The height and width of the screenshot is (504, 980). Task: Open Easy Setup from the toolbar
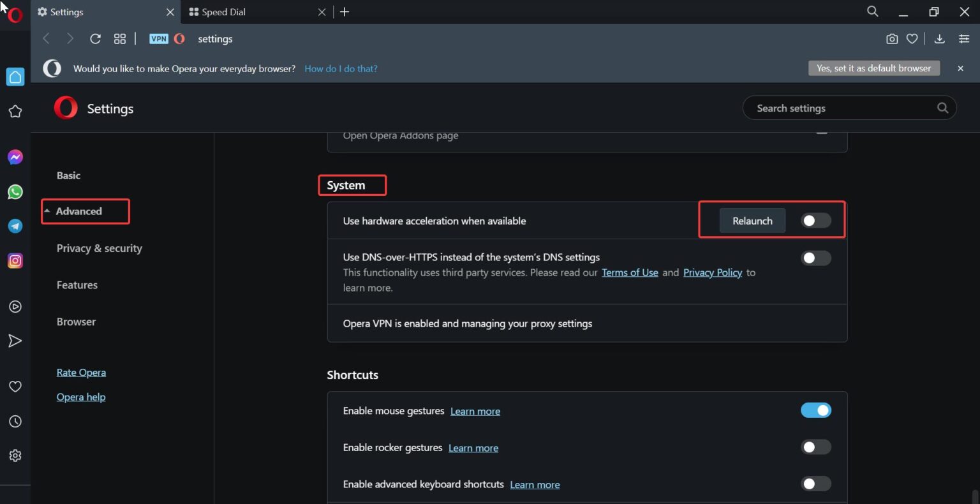click(963, 38)
